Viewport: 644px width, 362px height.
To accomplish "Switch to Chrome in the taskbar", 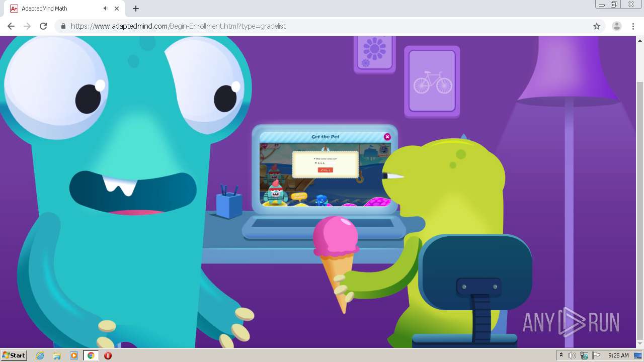I will 91,355.
